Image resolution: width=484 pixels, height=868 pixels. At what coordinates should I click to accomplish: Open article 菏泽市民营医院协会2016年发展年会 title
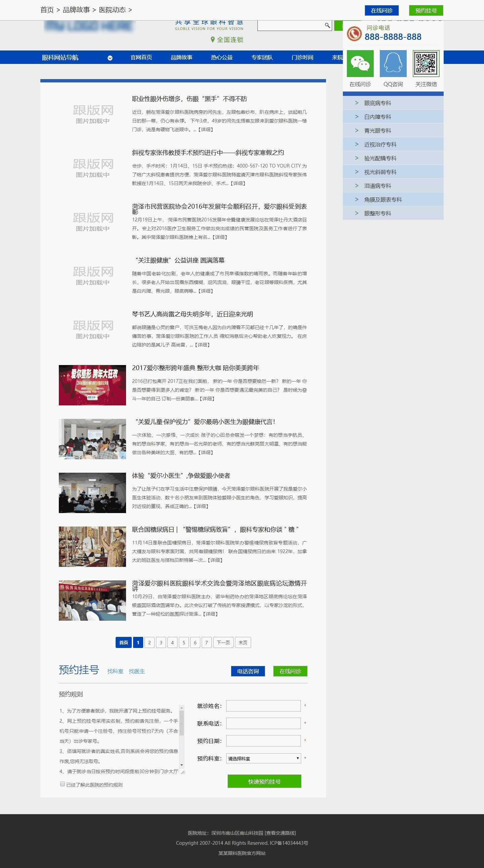219,209
